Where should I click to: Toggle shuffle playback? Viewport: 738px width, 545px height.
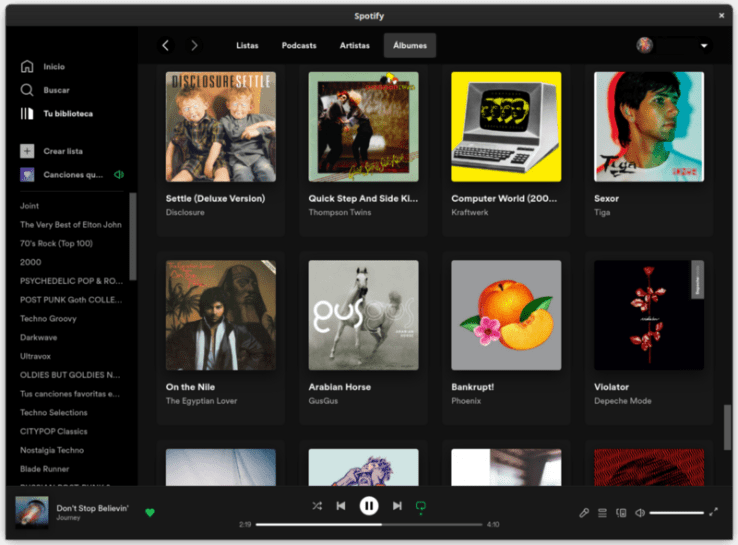click(x=317, y=506)
